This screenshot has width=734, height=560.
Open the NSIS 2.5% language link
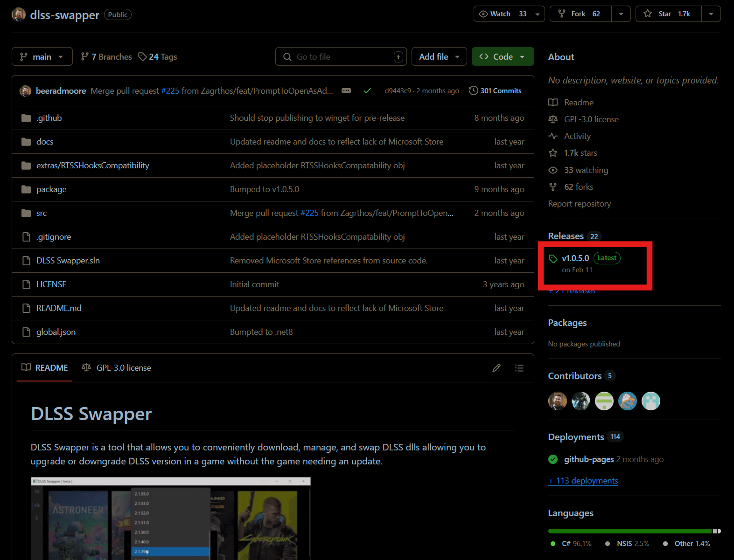(x=627, y=544)
